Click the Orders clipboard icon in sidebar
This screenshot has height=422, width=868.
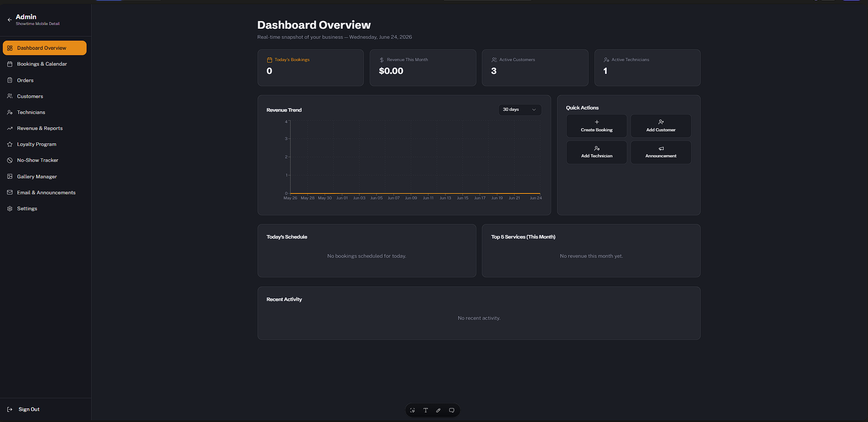10,80
